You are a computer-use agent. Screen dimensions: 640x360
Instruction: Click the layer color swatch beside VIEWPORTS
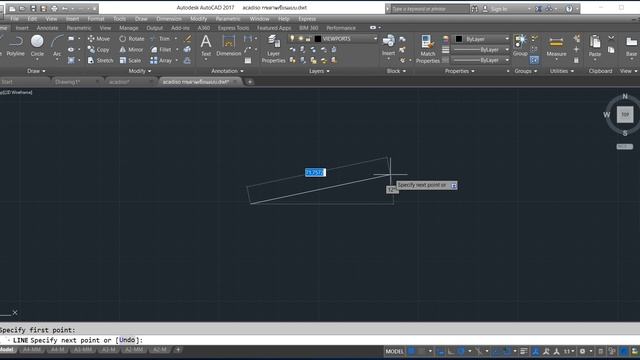pyautogui.click(x=318, y=39)
